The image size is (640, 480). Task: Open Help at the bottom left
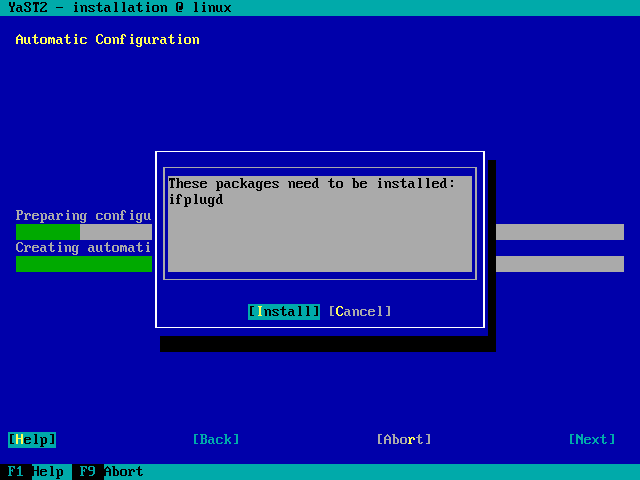point(32,440)
